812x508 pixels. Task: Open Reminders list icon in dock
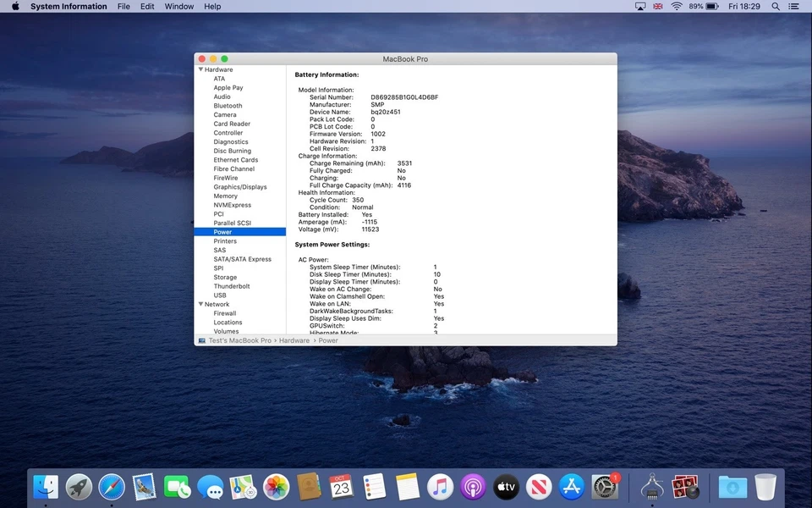coord(375,488)
